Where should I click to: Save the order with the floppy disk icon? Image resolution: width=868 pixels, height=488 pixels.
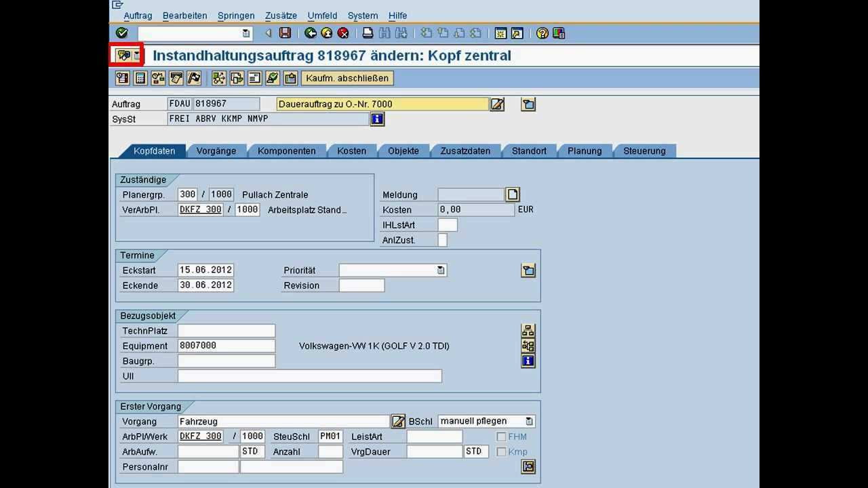tap(285, 33)
